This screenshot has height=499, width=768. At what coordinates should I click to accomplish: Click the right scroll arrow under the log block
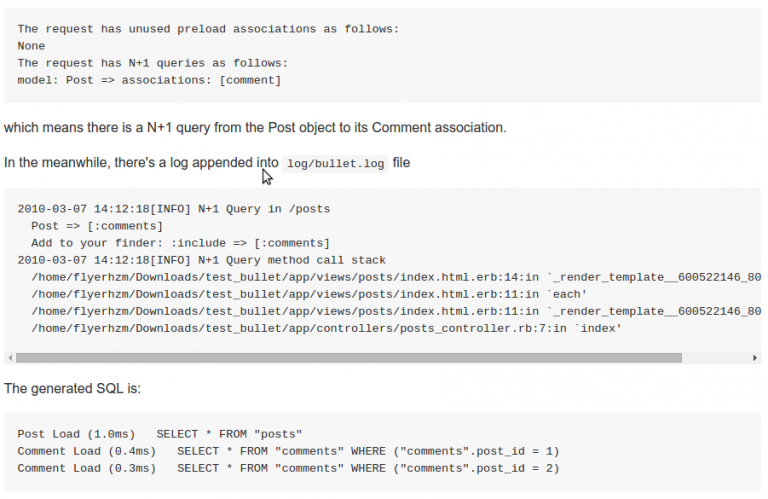[x=755, y=357]
